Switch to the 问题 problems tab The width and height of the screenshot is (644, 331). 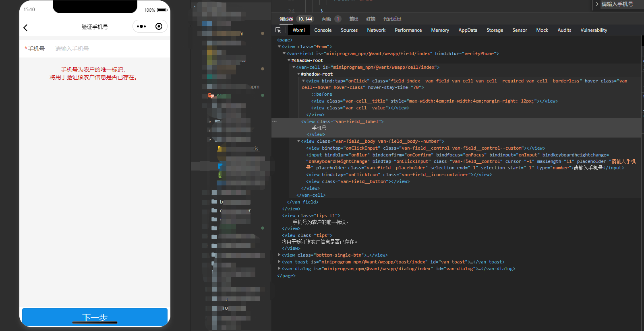click(x=327, y=19)
